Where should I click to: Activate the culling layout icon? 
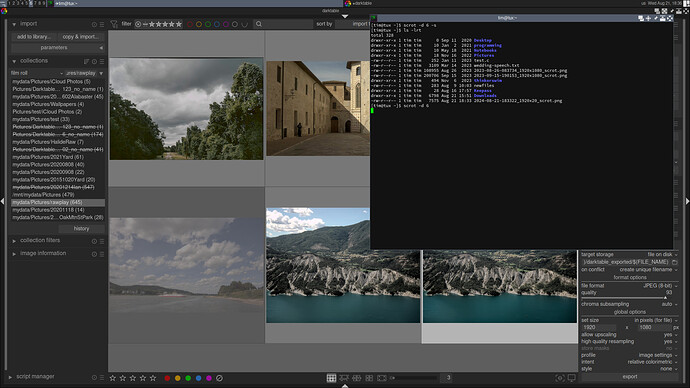pyautogui.click(x=356, y=378)
